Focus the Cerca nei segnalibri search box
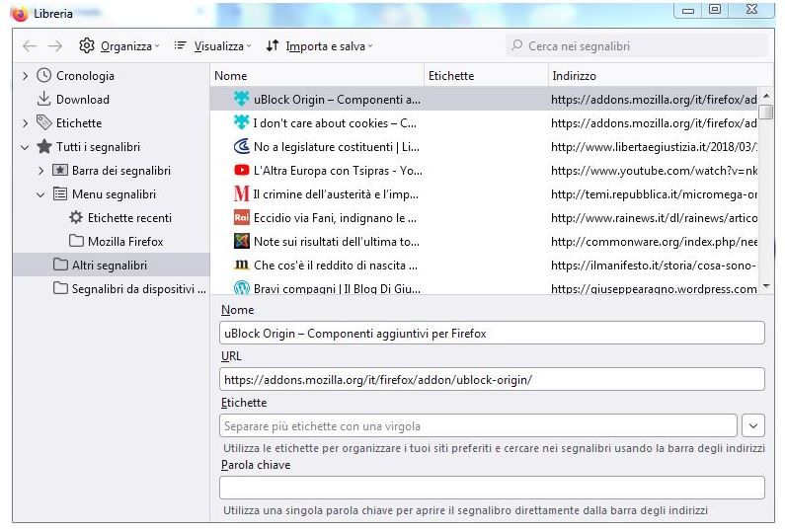This screenshot has height=532, width=785. pyautogui.click(x=636, y=46)
